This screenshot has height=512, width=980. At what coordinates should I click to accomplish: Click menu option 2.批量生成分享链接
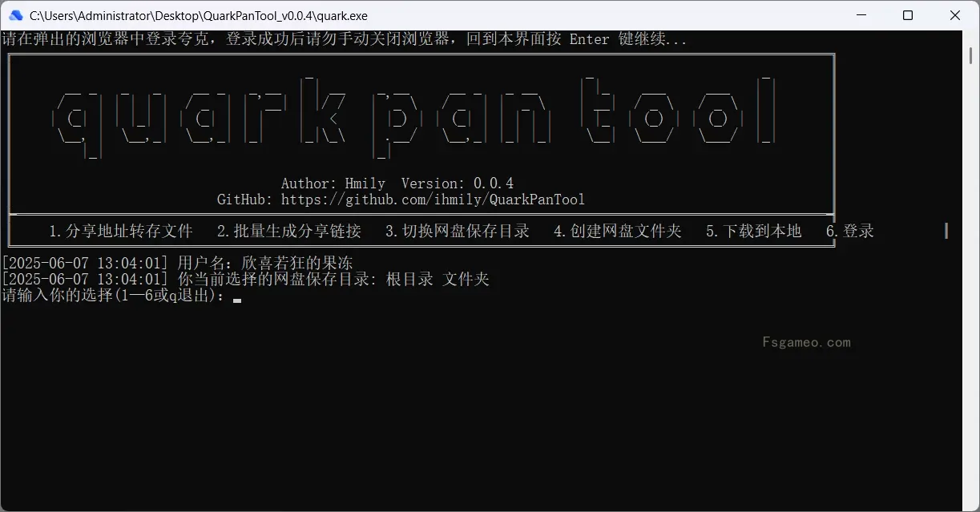(x=289, y=232)
